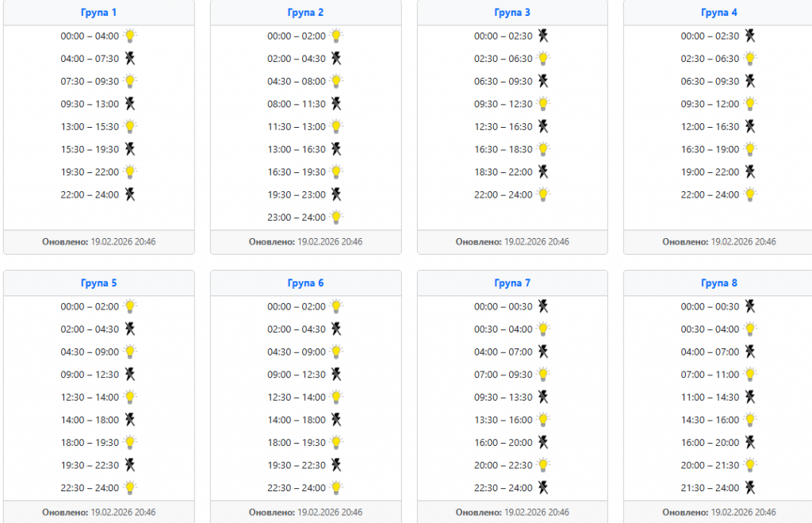The width and height of the screenshot is (812, 523).
Task: Click Група 8 power-off icon for 21:30 – 24:00
Action: pos(750,488)
